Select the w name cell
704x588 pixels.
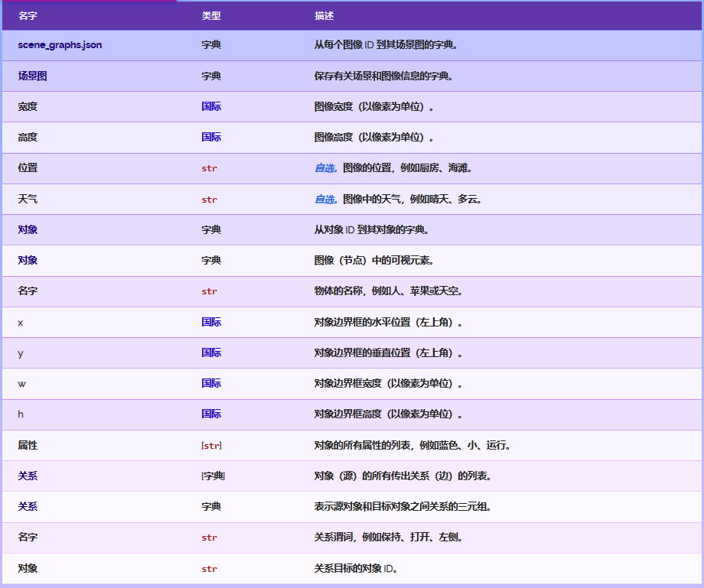(21, 384)
